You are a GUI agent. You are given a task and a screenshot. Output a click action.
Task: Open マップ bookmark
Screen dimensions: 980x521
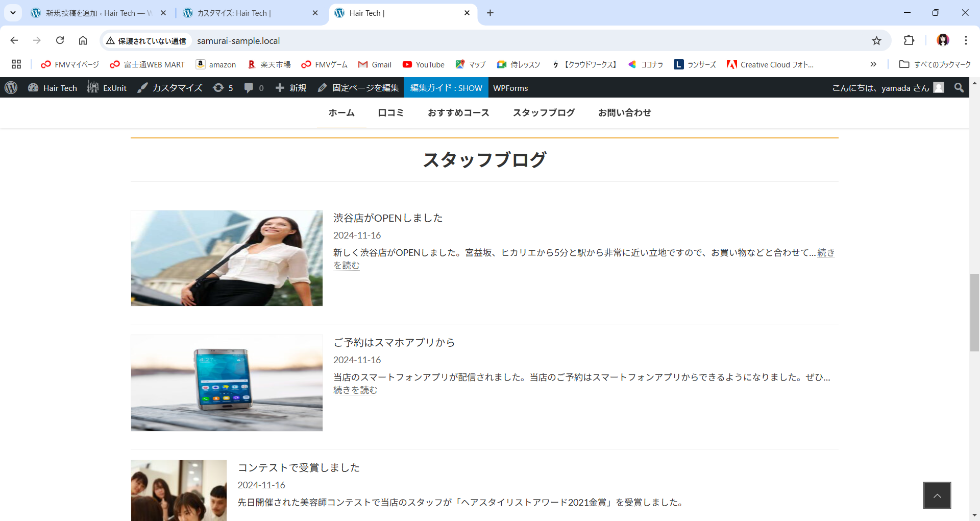coord(471,64)
